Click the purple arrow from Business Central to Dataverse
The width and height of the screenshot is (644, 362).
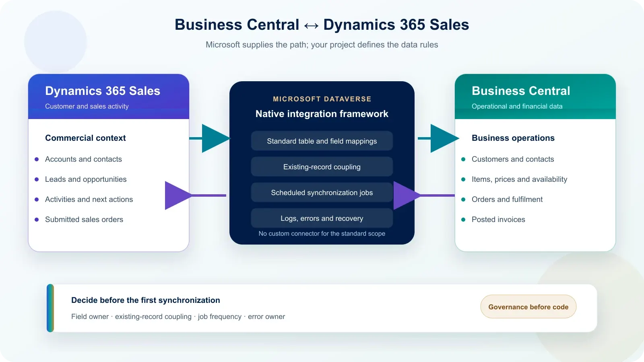click(424, 195)
